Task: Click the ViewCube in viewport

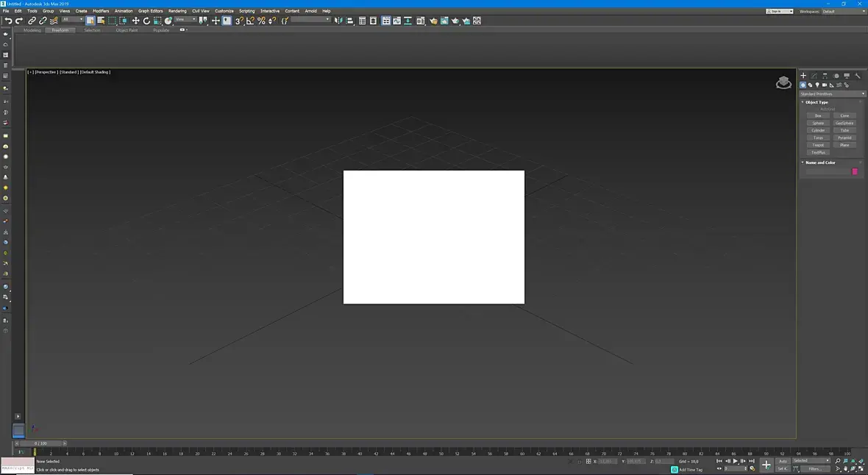Action: tap(784, 83)
